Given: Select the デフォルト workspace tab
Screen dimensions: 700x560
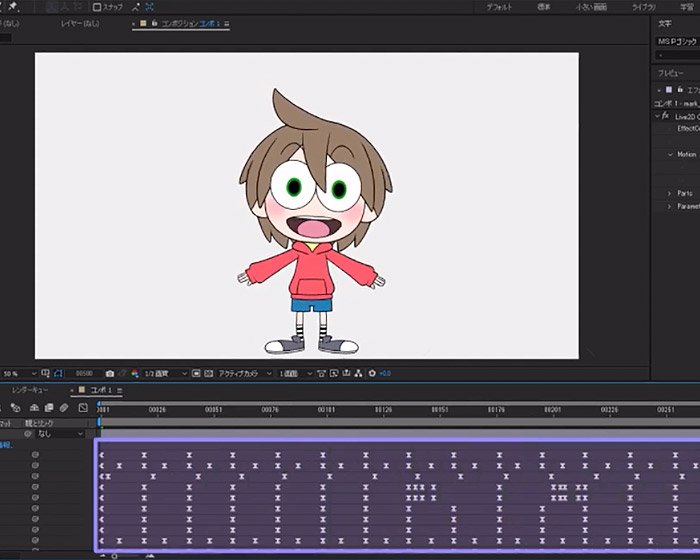Looking at the screenshot, I should coord(499,7).
